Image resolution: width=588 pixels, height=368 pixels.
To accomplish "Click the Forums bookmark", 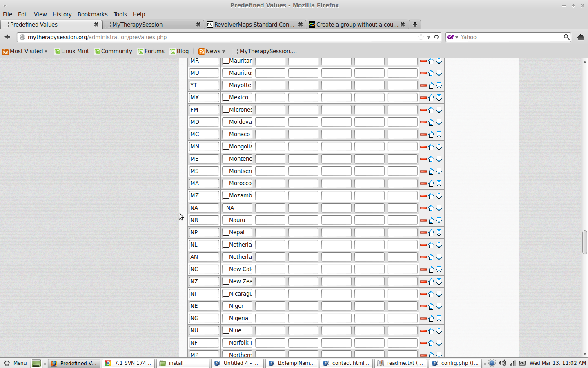I will (151, 51).
